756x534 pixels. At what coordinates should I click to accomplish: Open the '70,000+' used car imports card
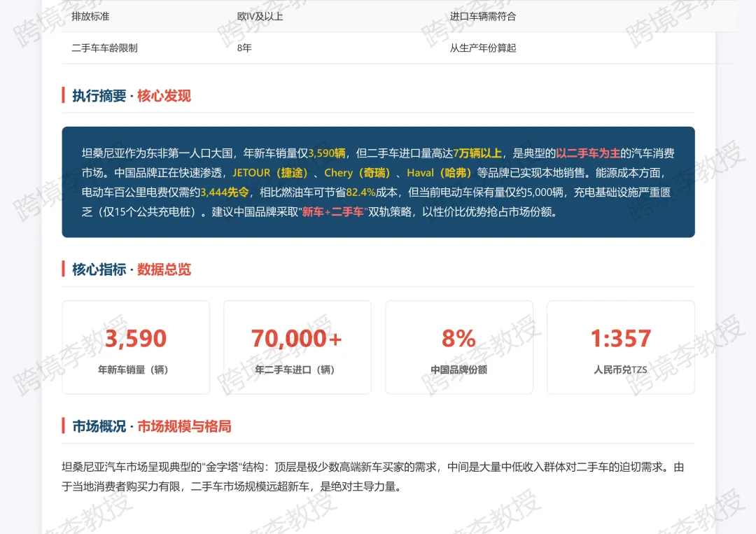(297, 347)
